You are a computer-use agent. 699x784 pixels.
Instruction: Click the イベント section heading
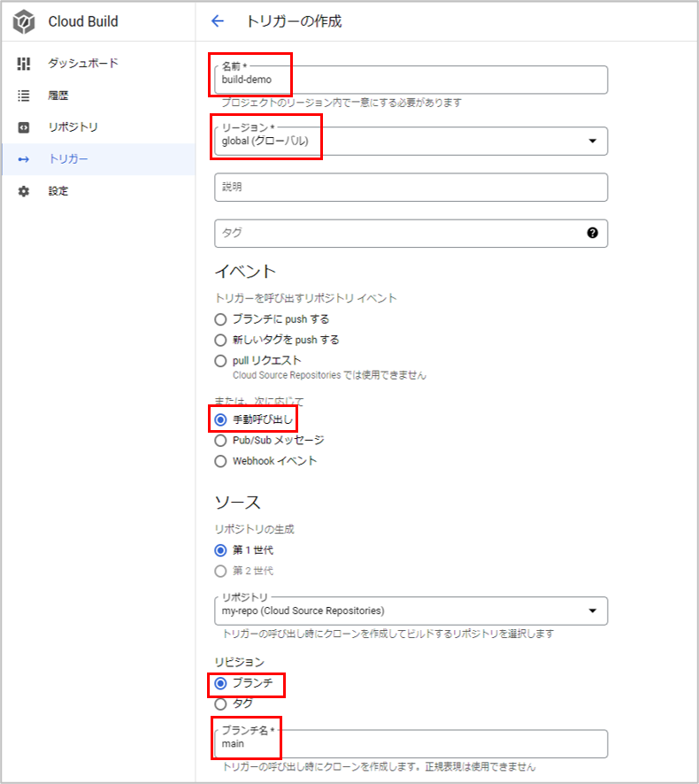point(245,272)
